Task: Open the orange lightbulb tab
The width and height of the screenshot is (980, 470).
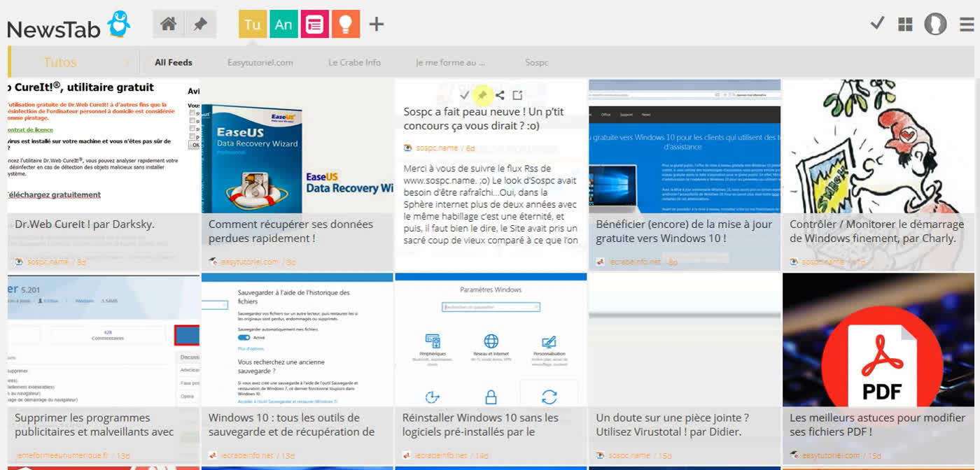Action: tap(346, 24)
